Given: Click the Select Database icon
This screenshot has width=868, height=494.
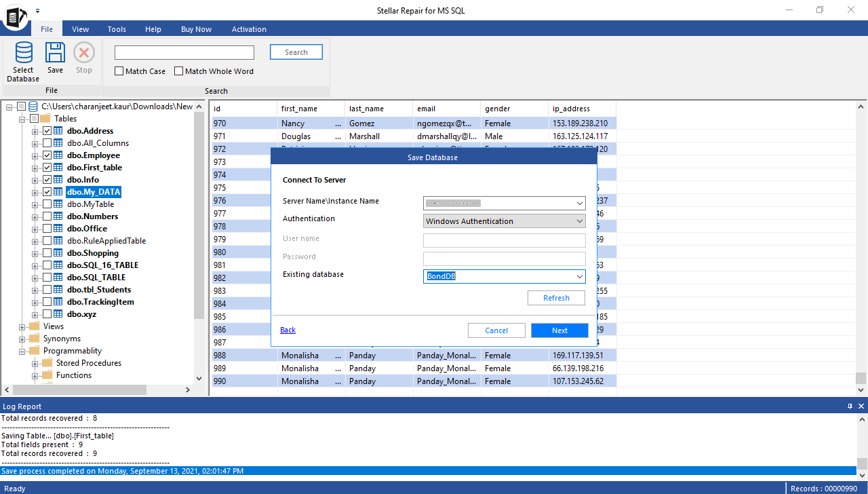Looking at the screenshot, I should click(24, 53).
